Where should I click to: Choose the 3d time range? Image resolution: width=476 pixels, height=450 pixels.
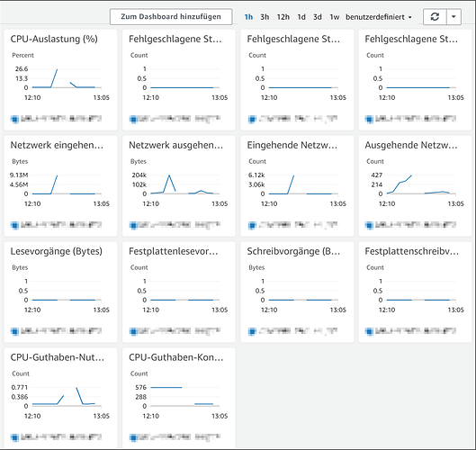[318, 17]
